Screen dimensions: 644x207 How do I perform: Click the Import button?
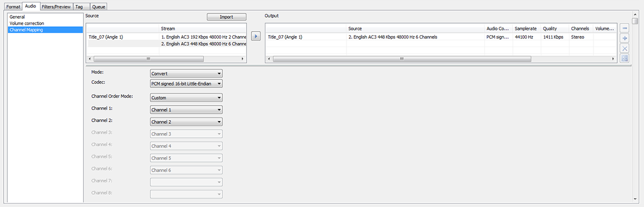coord(226,17)
